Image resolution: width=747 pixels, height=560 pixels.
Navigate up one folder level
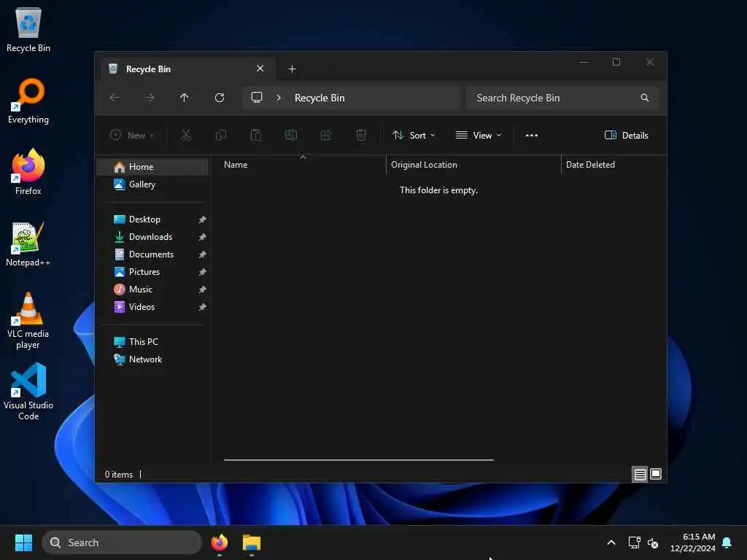click(185, 98)
